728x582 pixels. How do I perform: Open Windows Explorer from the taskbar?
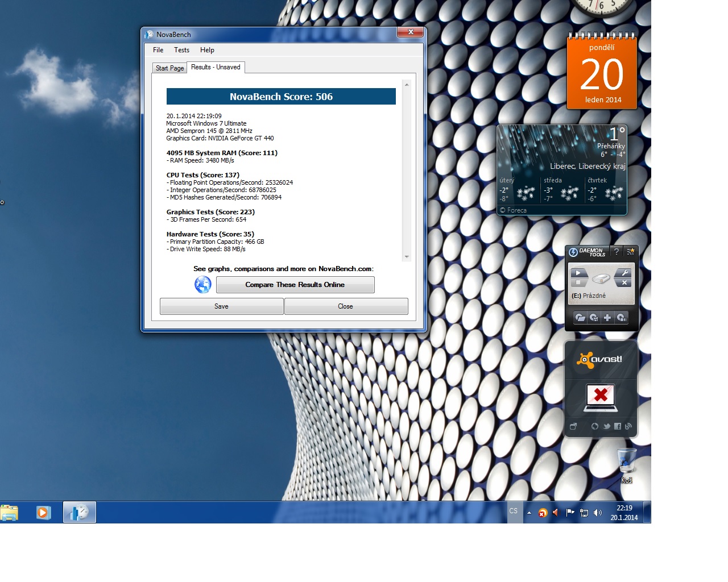pyautogui.click(x=10, y=513)
